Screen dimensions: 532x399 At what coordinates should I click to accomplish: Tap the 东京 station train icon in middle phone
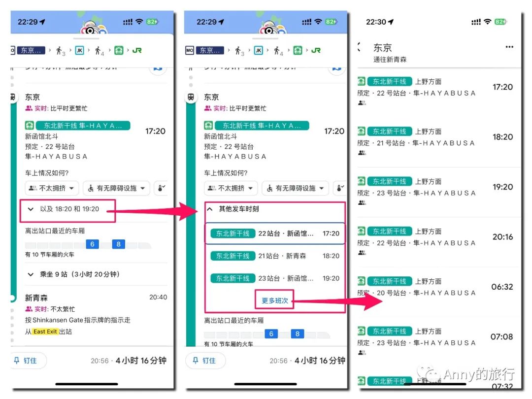point(191,97)
